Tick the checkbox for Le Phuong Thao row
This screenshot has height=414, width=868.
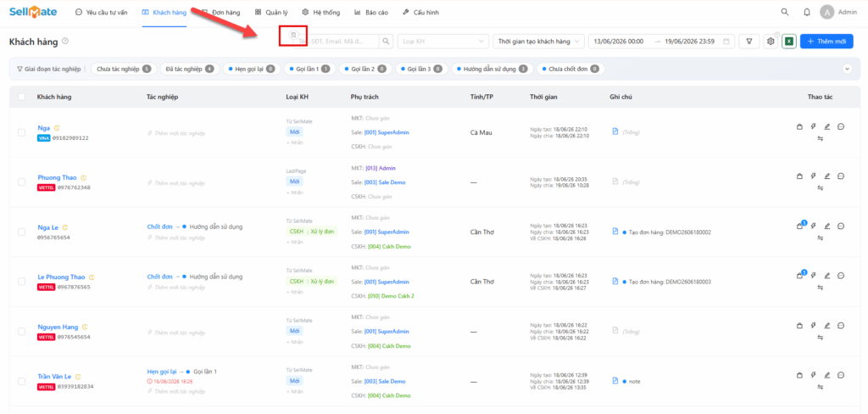point(21,282)
